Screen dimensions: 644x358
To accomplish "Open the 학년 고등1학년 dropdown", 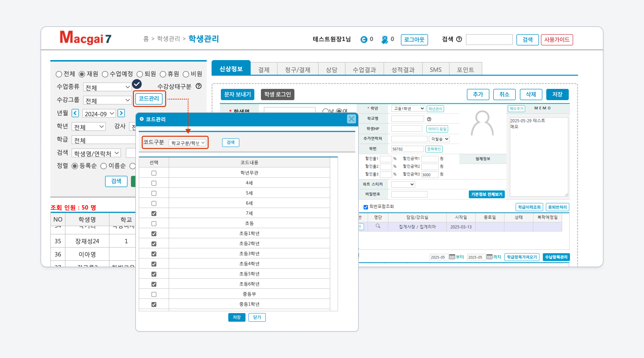I will pos(408,108).
